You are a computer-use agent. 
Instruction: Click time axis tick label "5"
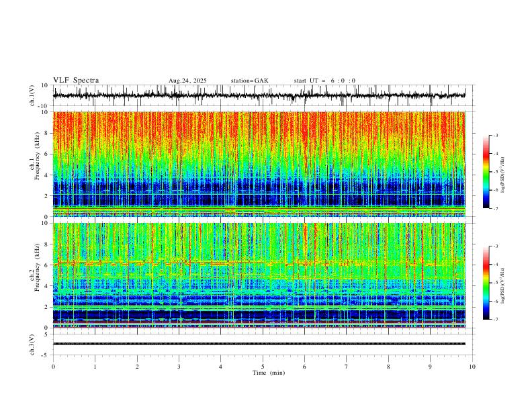point(263,367)
